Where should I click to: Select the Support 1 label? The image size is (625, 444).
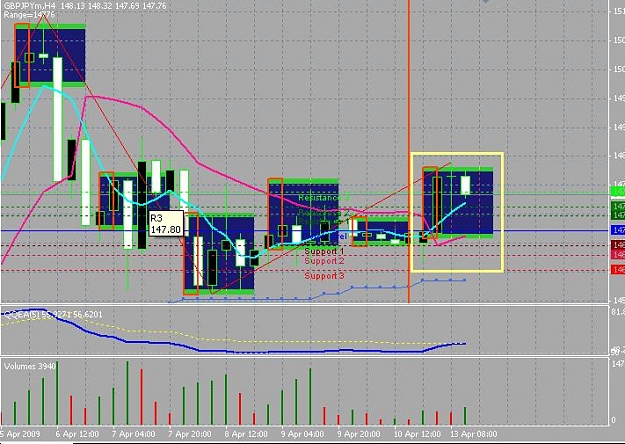coord(324,251)
